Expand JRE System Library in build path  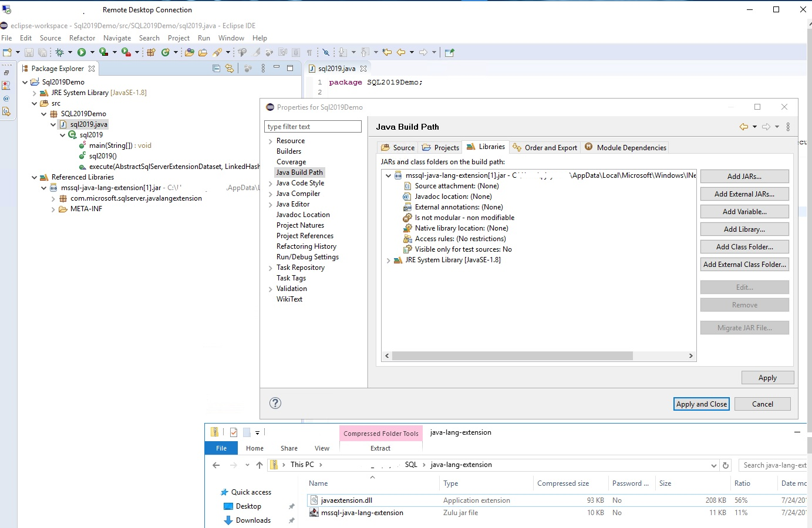pos(388,260)
